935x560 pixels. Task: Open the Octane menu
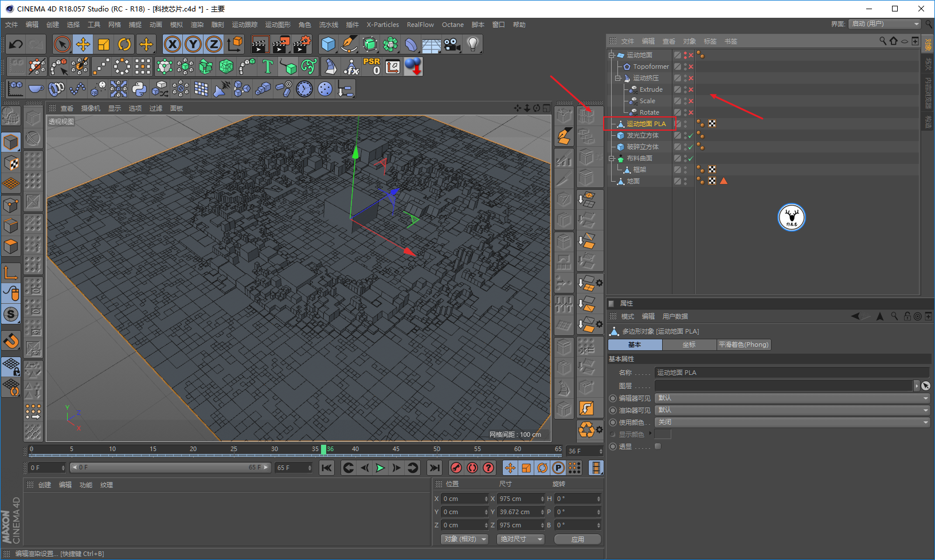(x=453, y=25)
